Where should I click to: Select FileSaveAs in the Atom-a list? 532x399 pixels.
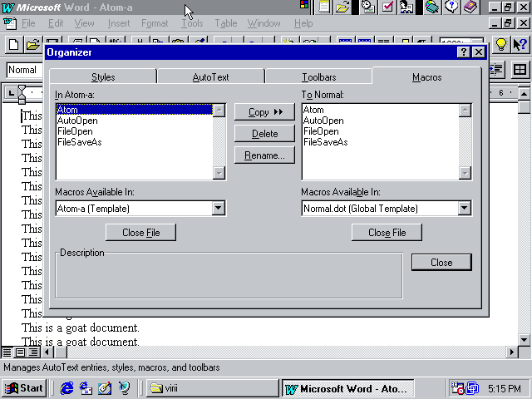tap(135, 142)
